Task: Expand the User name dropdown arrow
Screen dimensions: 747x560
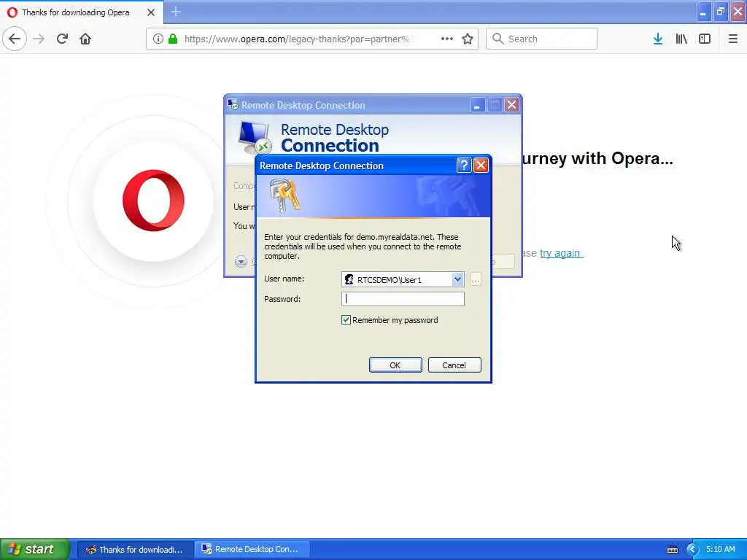Action: coord(457,279)
